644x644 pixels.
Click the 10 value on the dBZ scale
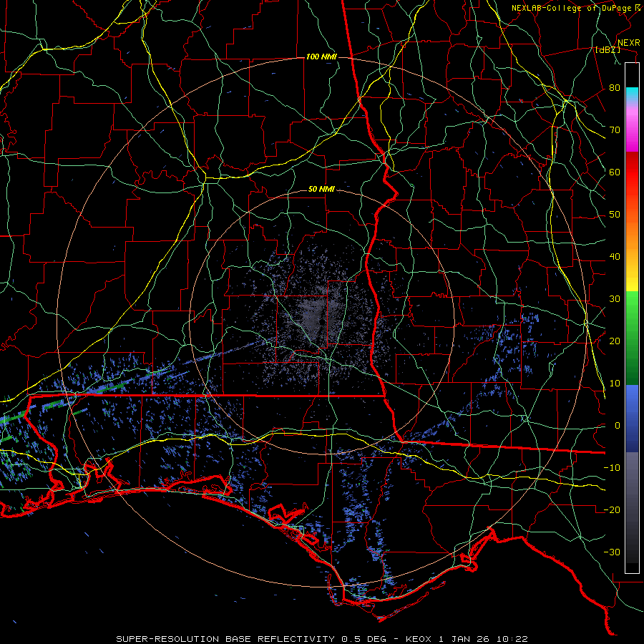point(615,384)
